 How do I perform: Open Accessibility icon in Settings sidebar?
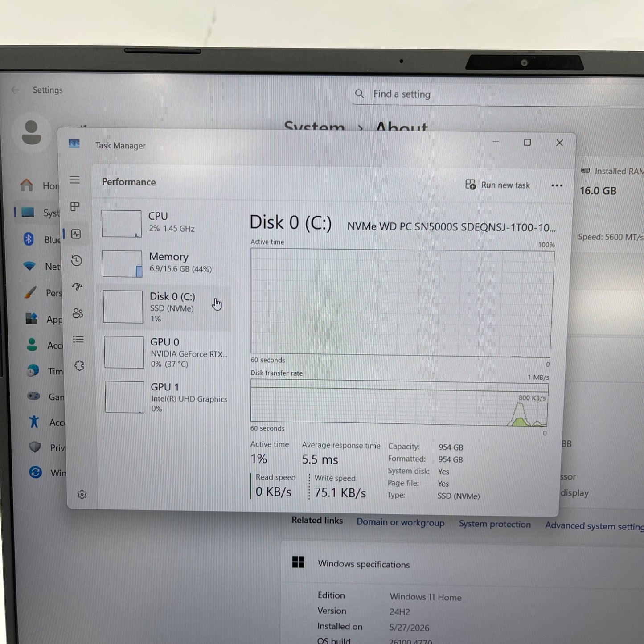click(34, 422)
